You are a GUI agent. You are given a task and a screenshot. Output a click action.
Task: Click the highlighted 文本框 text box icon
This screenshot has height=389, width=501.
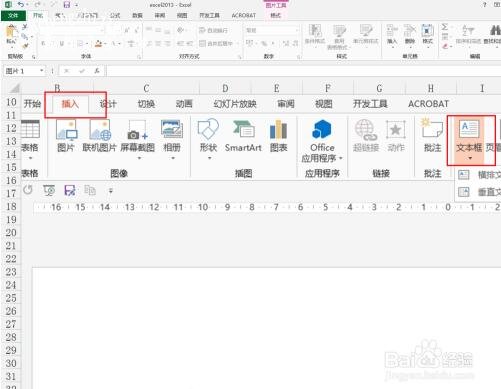pyautogui.click(x=469, y=130)
